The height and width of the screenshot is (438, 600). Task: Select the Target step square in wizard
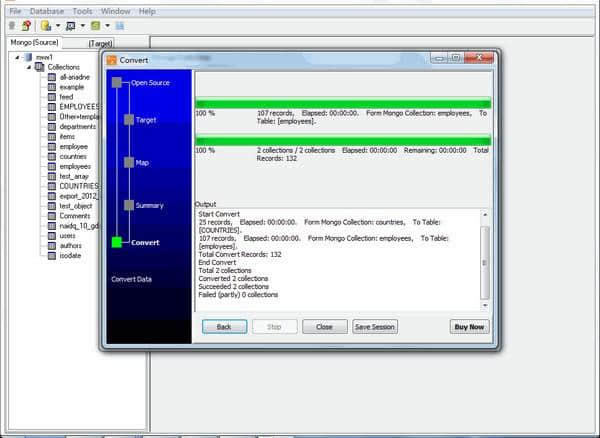coord(129,119)
